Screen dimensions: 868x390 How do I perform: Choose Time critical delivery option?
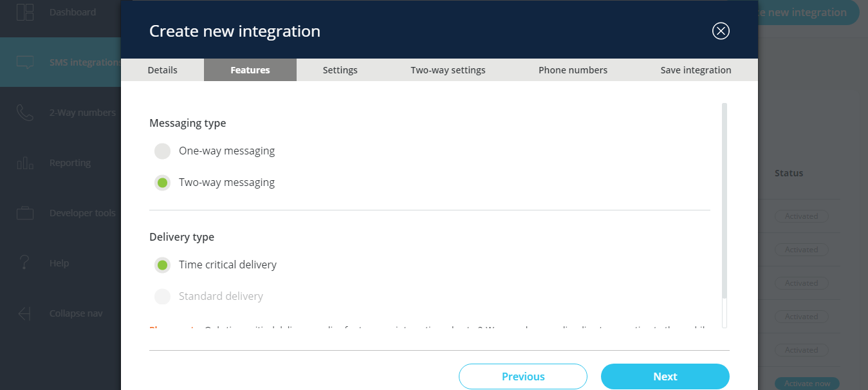click(162, 265)
